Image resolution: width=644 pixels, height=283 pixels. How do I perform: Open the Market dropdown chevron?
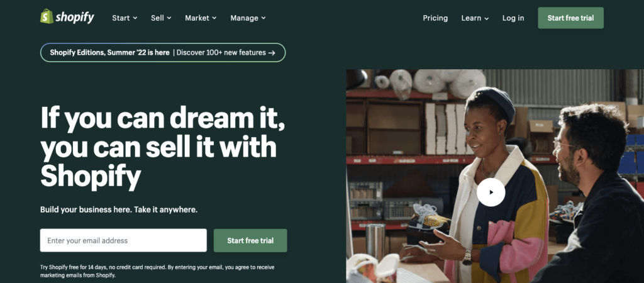[214, 18]
